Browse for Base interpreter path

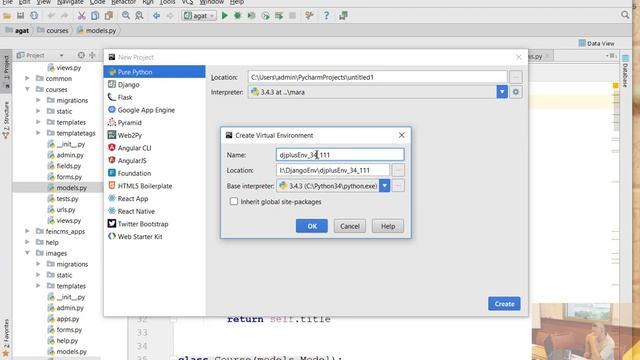pyautogui.click(x=398, y=186)
